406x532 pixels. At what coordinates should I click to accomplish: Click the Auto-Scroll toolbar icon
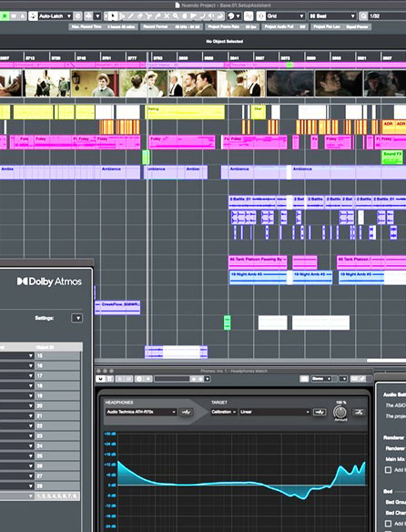88,16
